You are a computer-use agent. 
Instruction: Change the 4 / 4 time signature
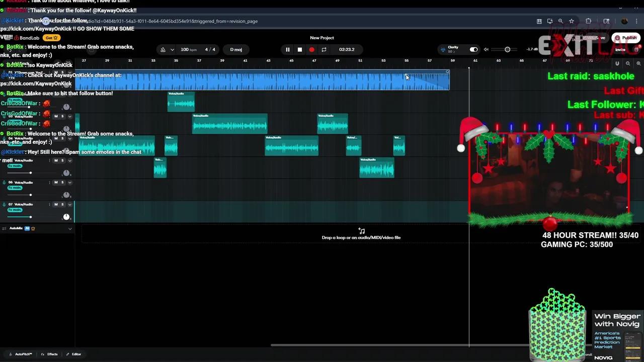tap(210, 49)
